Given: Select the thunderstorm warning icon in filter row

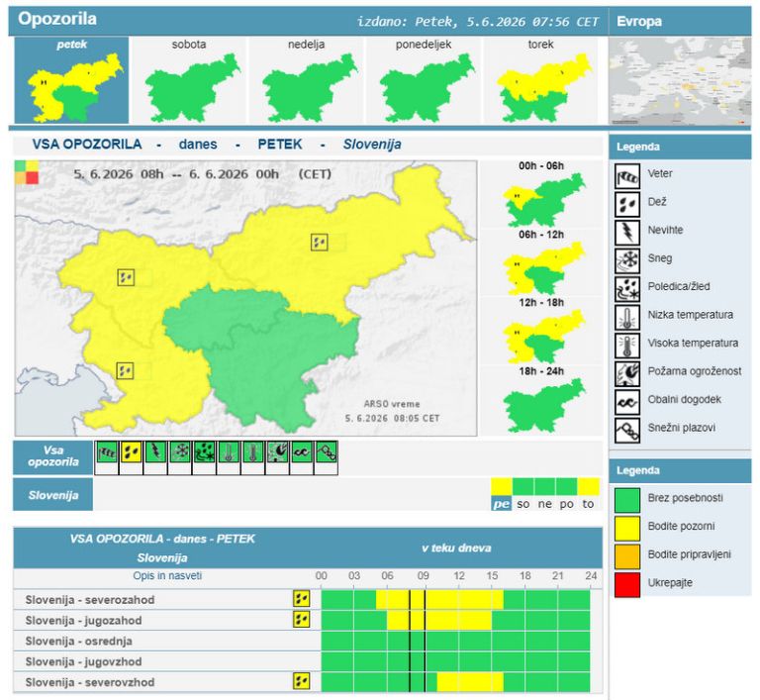Looking at the screenshot, I should (x=155, y=452).
